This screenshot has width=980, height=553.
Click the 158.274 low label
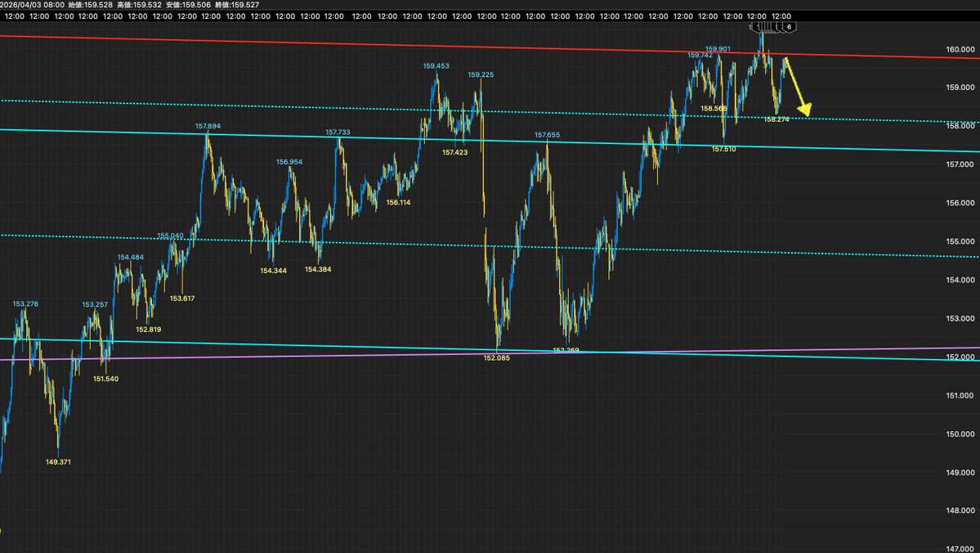[x=776, y=119]
